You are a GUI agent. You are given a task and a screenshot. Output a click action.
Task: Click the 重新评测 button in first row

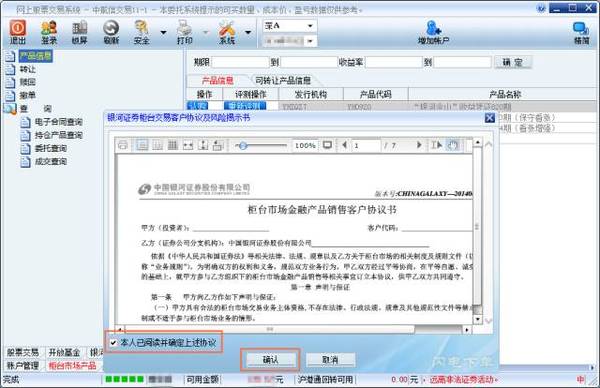245,106
